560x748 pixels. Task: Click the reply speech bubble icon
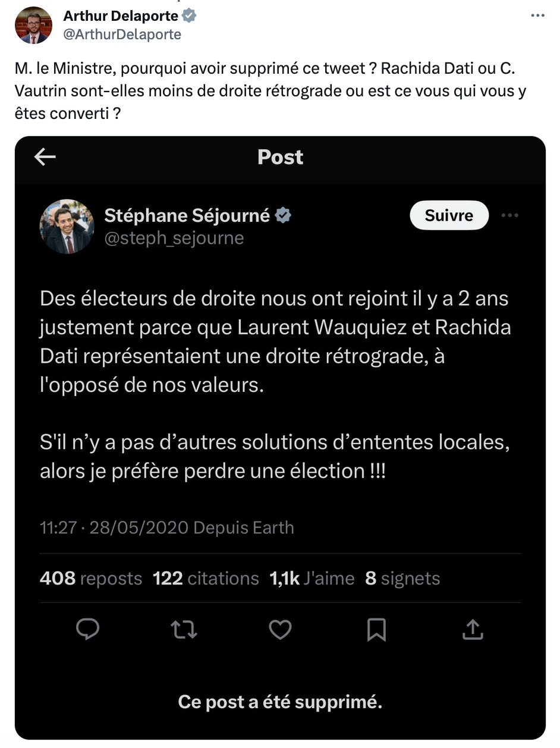(x=88, y=630)
